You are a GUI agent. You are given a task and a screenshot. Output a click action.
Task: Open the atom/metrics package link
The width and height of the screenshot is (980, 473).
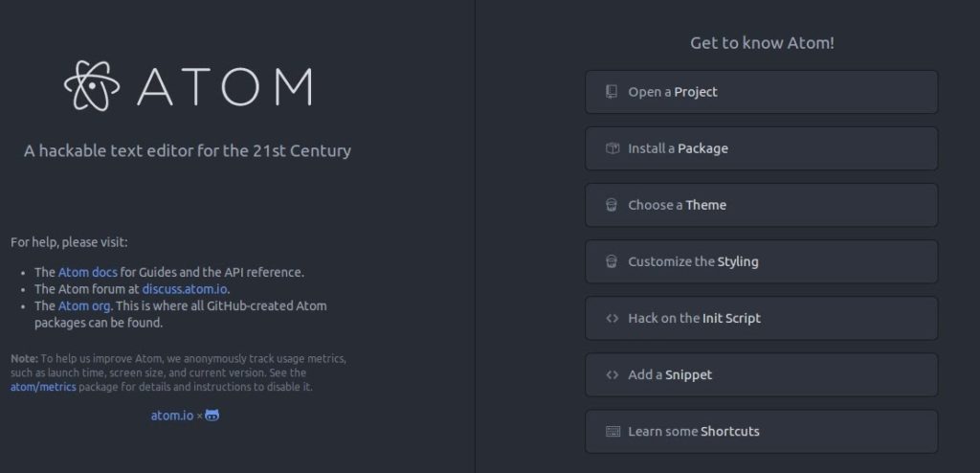click(x=43, y=387)
